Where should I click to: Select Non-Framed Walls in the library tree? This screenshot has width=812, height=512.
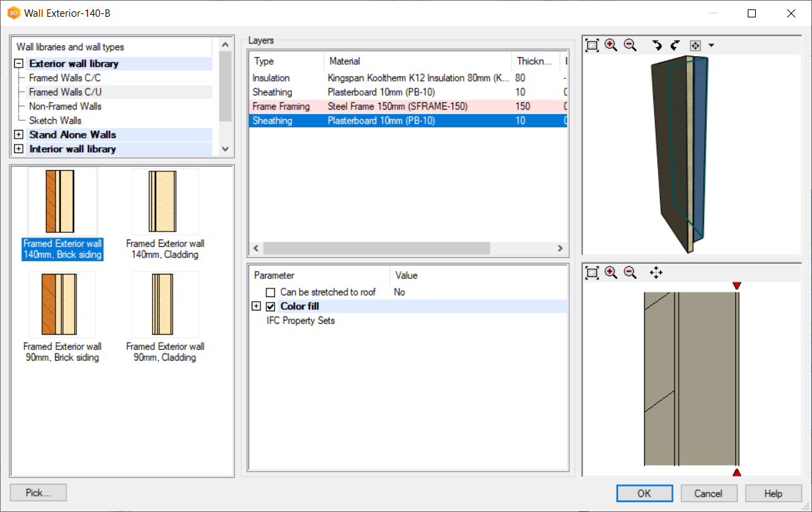[65, 106]
